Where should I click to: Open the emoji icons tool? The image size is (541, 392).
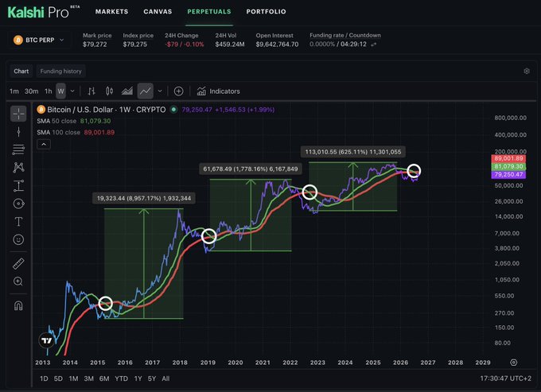(x=18, y=239)
